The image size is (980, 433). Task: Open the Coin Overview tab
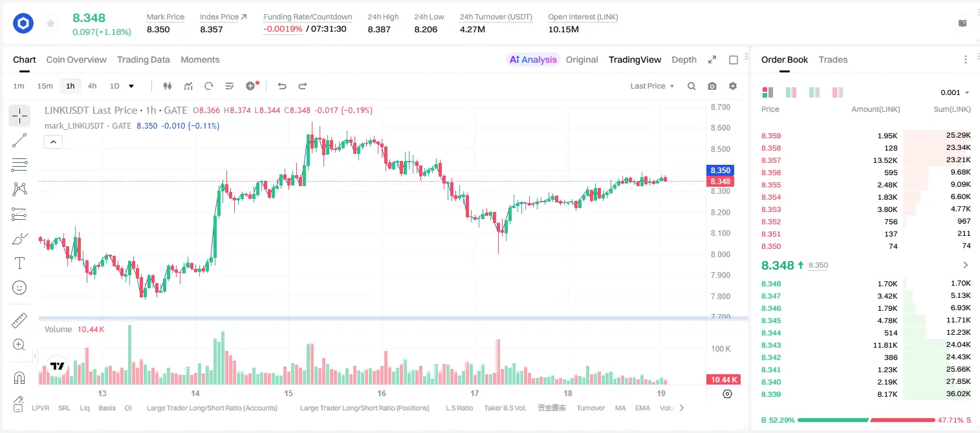pyautogui.click(x=76, y=59)
